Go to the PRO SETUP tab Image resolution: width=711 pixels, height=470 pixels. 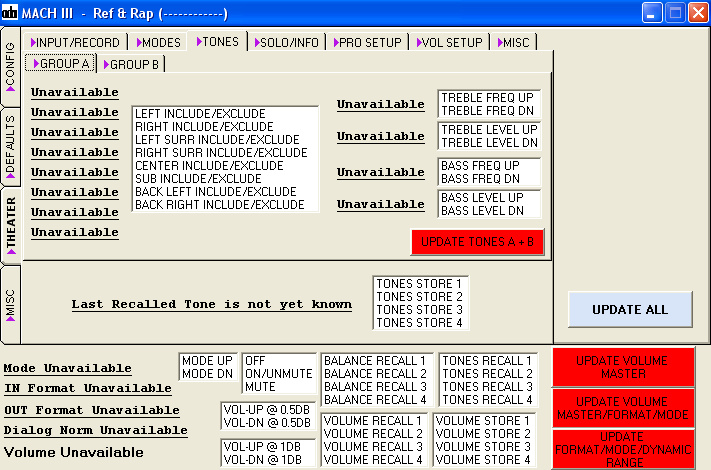(367, 43)
